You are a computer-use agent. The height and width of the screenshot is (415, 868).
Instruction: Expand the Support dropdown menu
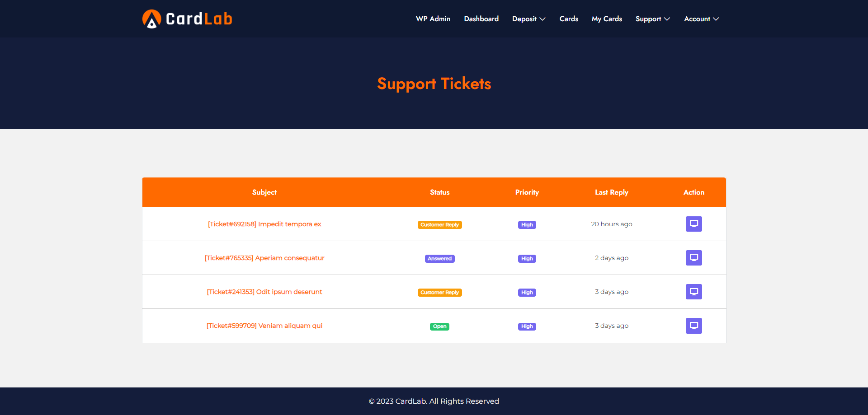click(652, 19)
